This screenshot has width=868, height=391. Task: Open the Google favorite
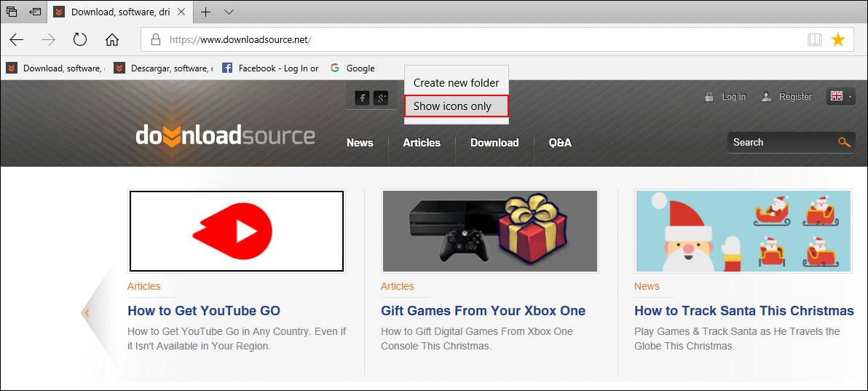(352, 68)
